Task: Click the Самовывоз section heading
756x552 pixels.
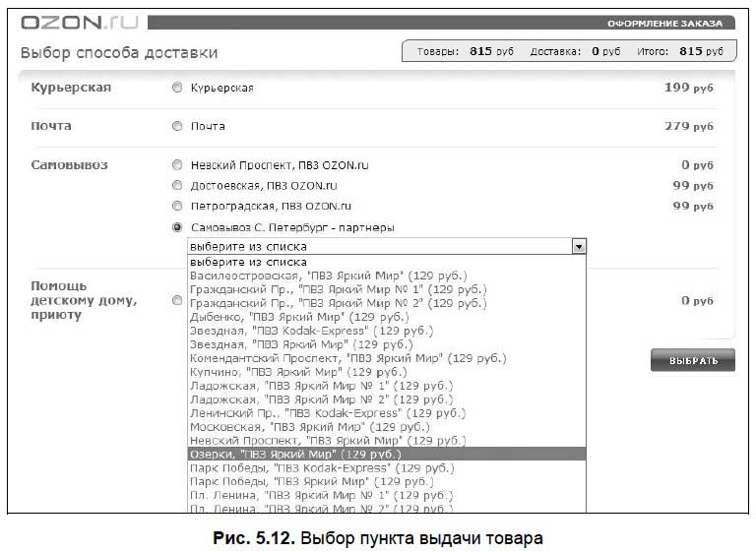Action: pos(70,165)
